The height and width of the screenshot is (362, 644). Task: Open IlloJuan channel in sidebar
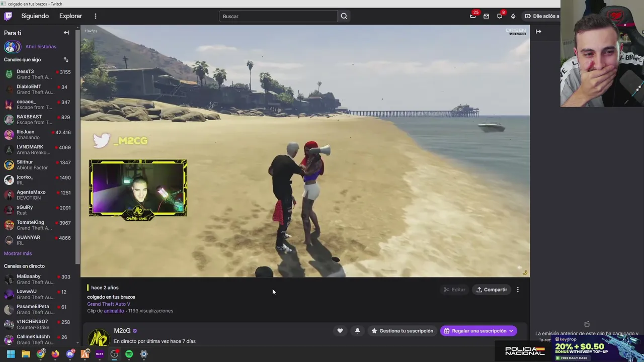(38, 135)
